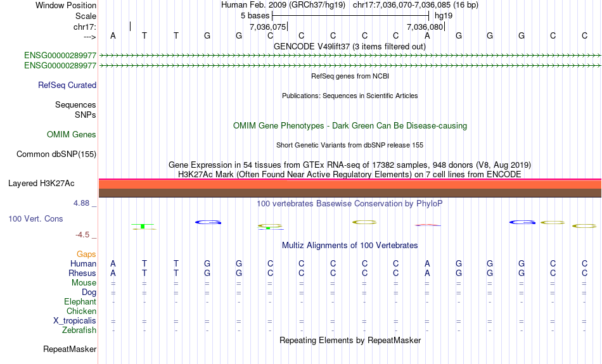
Task: Click the Sequences track label
Action: [75, 104]
